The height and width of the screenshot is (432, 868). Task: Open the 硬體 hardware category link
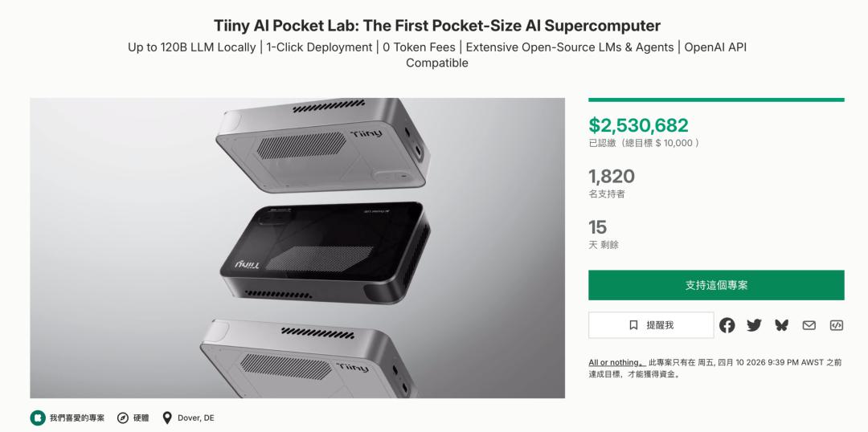[x=141, y=418]
